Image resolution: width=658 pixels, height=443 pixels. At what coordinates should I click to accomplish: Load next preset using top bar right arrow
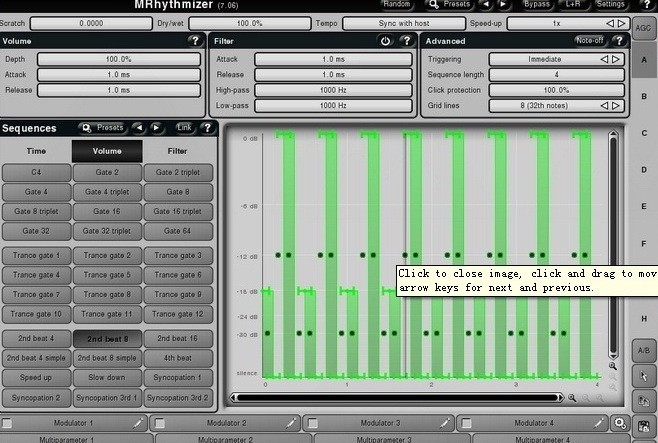point(503,4)
